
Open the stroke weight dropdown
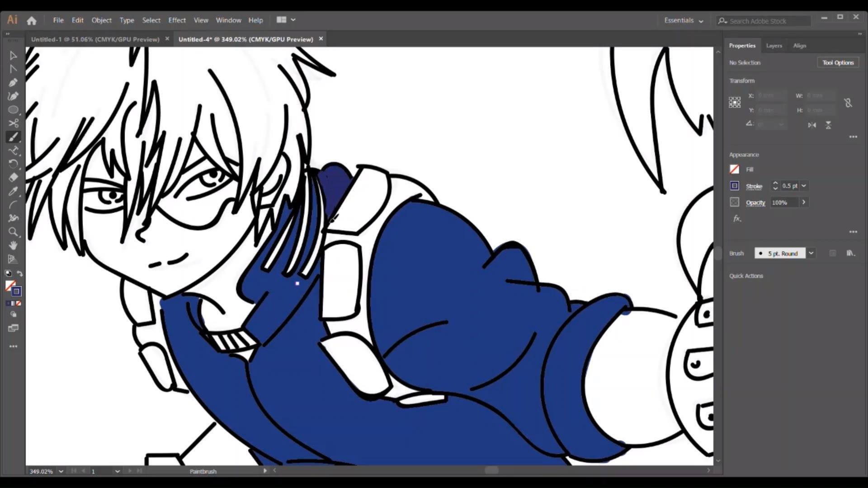[804, 186]
